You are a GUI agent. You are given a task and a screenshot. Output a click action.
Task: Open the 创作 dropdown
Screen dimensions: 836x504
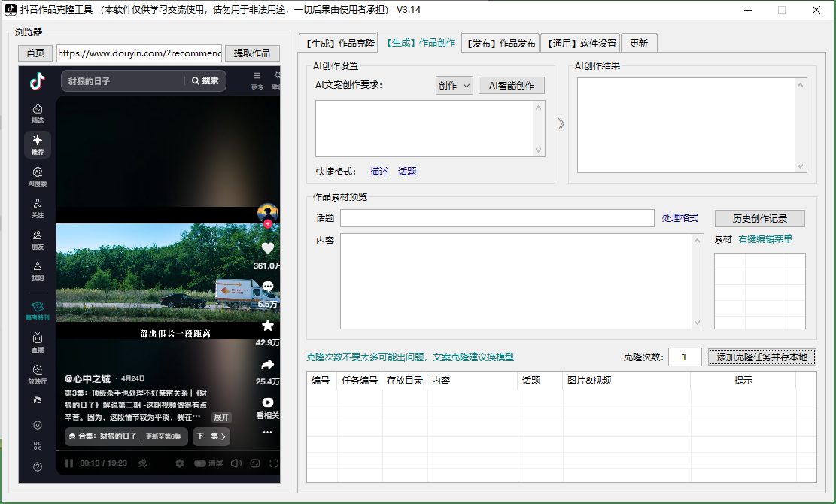tap(454, 86)
